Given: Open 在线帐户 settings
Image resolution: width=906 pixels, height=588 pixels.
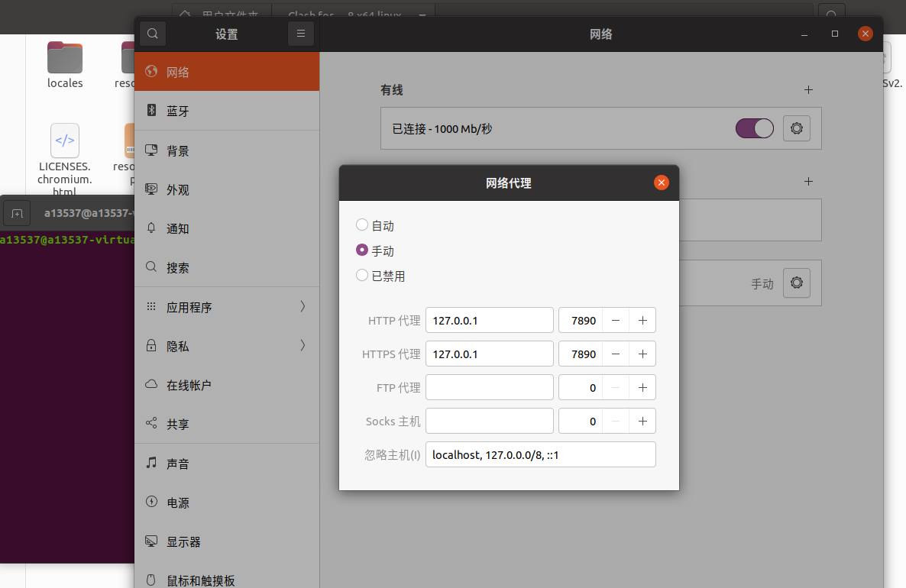Looking at the screenshot, I should [226, 385].
